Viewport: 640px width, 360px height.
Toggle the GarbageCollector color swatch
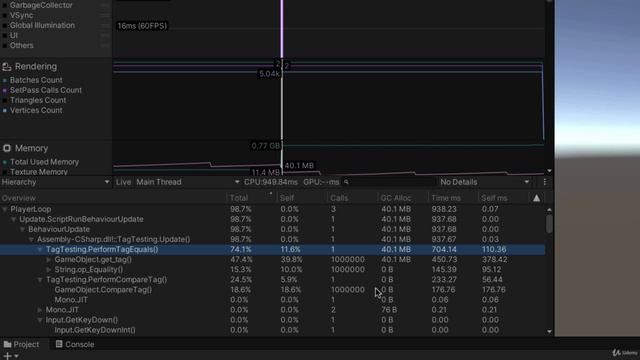[x=4, y=5]
